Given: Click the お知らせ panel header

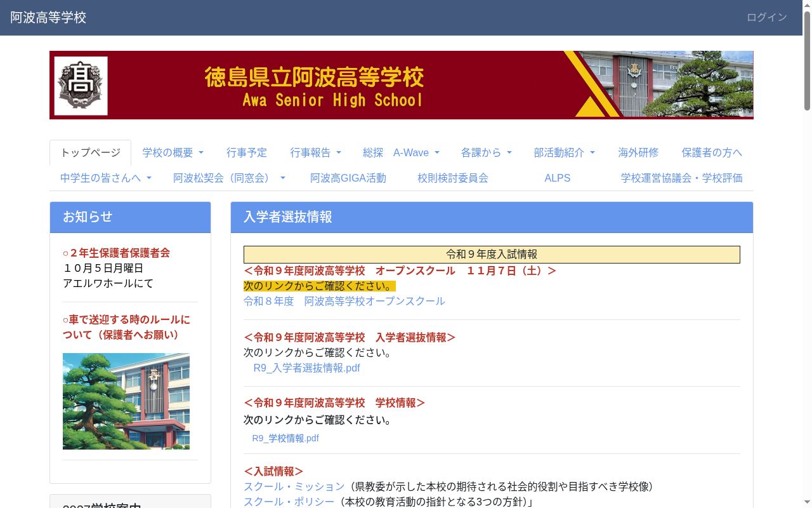Looking at the screenshot, I should pyautogui.click(x=130, y=217).
